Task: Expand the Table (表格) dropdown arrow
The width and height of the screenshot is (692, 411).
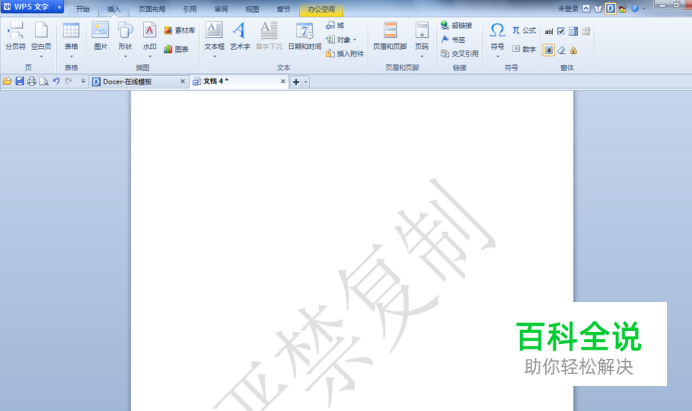Action: tap(71, 57)
